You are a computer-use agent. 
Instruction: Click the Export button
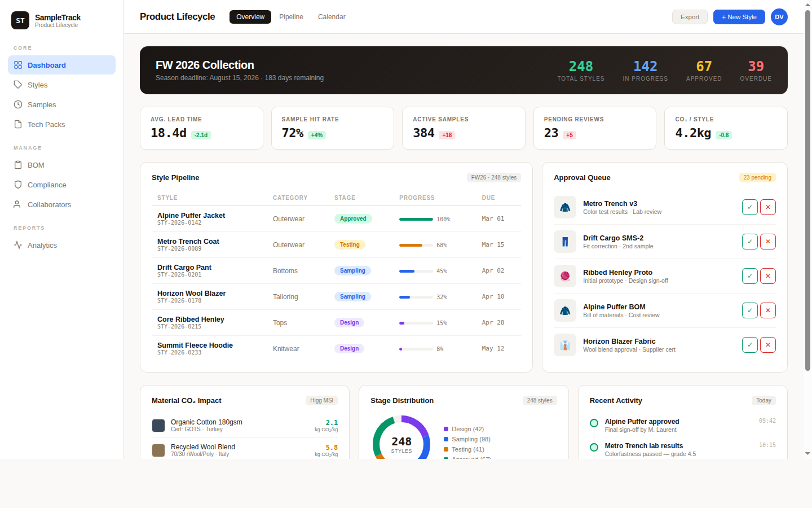(690, 17)
